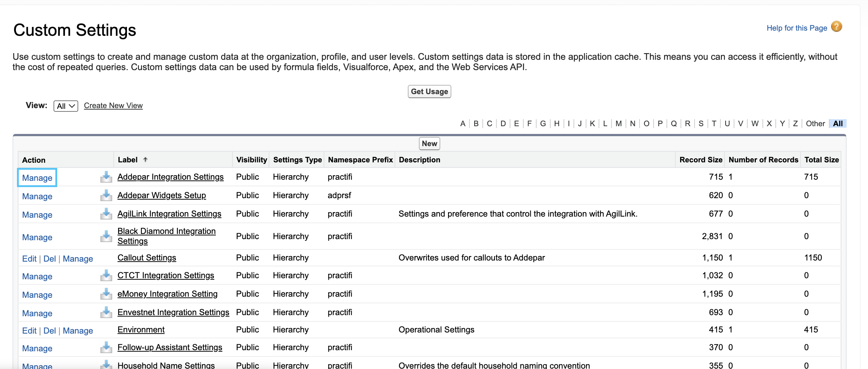Image resolution: width=868 pixels, height=369 pixels.
Task: Click the Namespace Prefix column header
Action: [361, 160]
